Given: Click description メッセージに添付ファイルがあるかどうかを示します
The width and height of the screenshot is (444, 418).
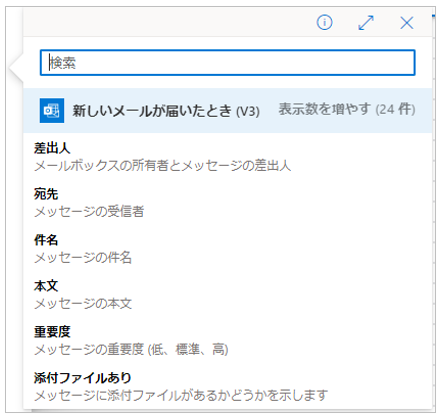Looking at the screenshot, I should coord(181,396).
